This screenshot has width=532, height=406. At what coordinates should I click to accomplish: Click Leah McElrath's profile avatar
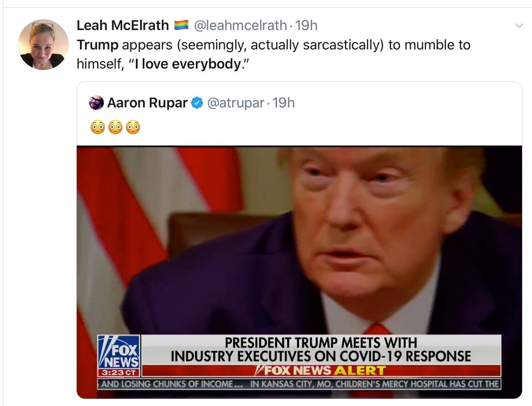pyautogui.click(x=43, y=45)
